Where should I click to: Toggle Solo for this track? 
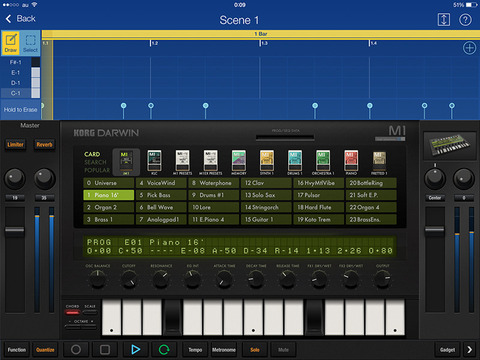coord(255,350)
